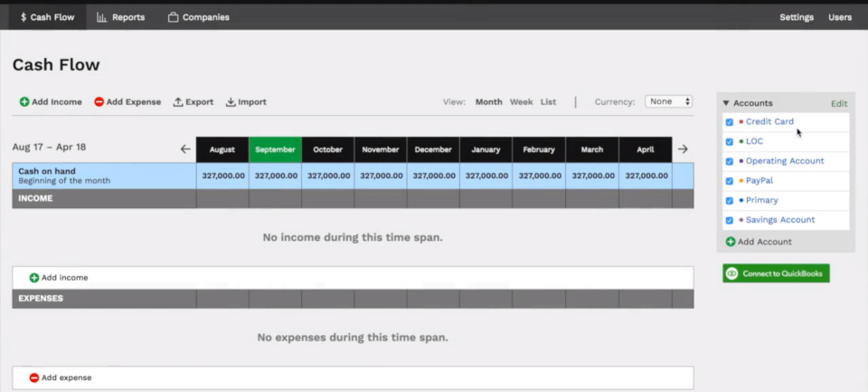Click the red minus Add Expense icon

click(99, 102)
